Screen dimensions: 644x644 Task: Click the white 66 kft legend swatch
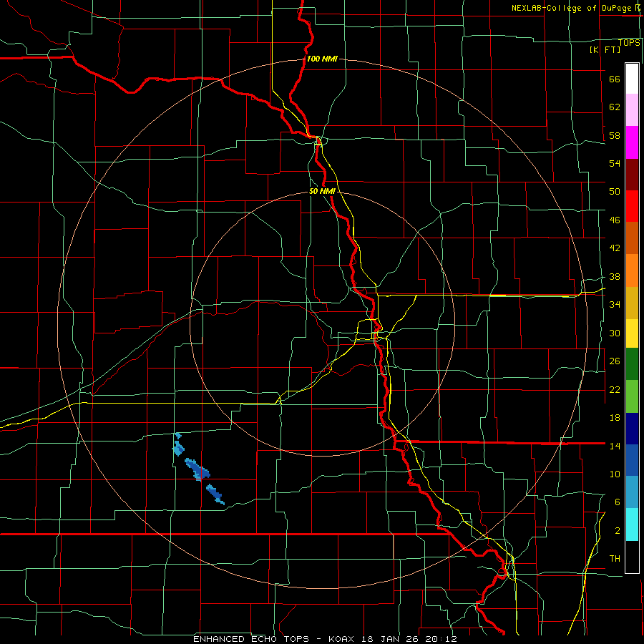(632, 79)
